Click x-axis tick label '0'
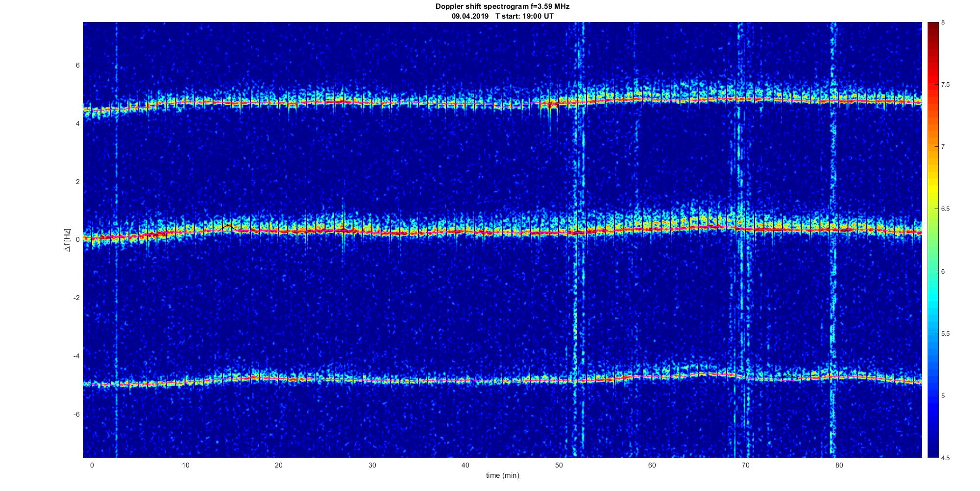980x491 pixels. click(92, 465)
